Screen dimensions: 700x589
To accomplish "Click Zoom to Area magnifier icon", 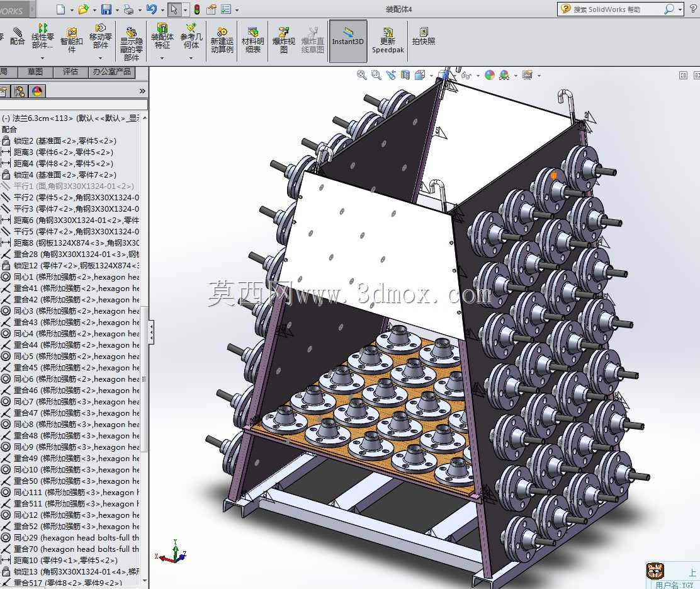I will 376,75.
